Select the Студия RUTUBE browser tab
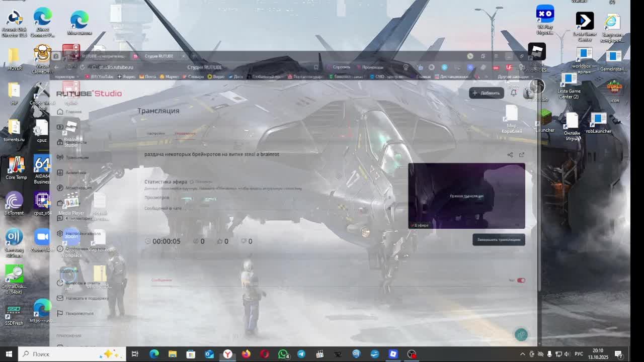 coord(159,56)
